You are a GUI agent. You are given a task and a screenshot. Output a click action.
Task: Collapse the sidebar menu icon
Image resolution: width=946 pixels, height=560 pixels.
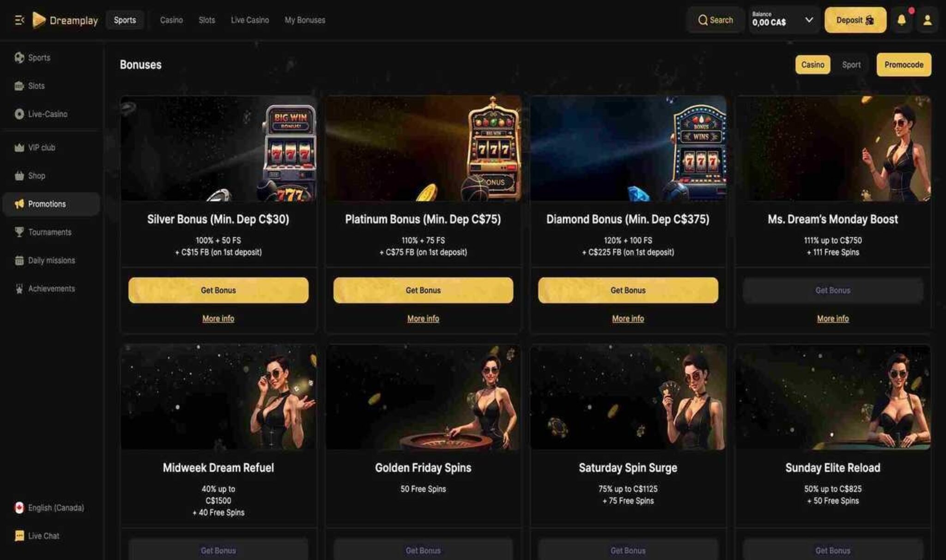19,20
